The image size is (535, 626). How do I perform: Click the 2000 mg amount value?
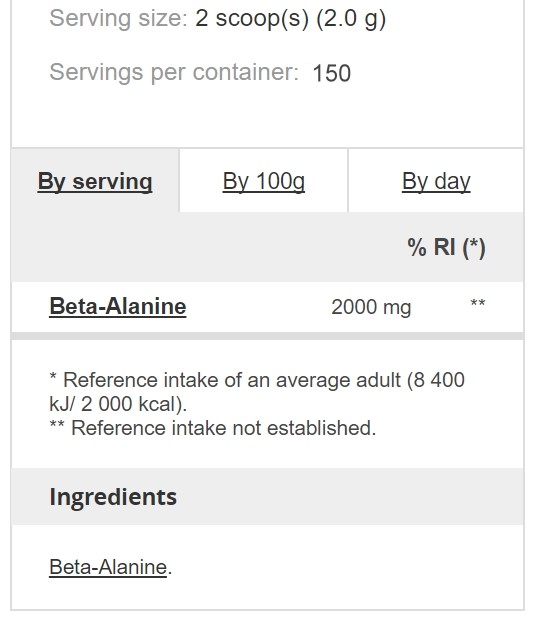coord(371,307)
